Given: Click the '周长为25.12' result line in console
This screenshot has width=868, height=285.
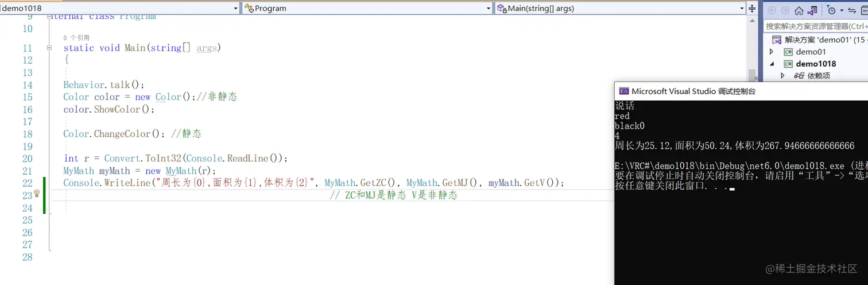Looking at the screenshot, I should pyautogui.click(x=735, y=146).
